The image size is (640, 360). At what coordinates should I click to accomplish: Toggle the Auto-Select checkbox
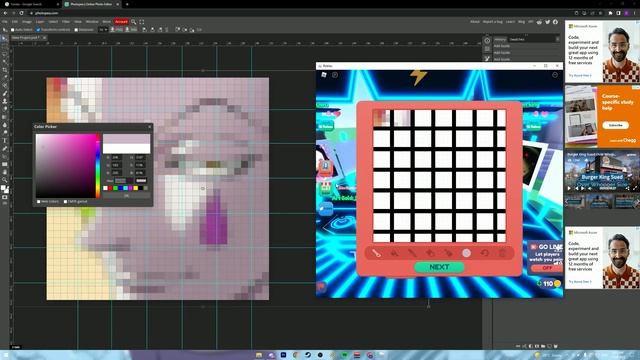[x=13, y=30]
